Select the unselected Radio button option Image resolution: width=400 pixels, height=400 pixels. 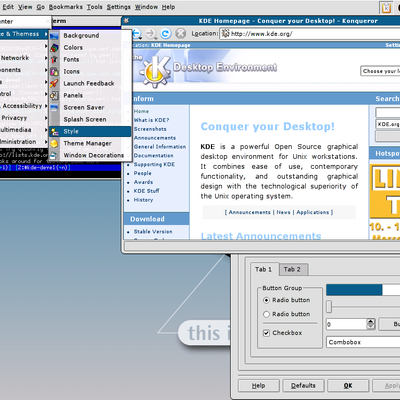pos(266,314)
